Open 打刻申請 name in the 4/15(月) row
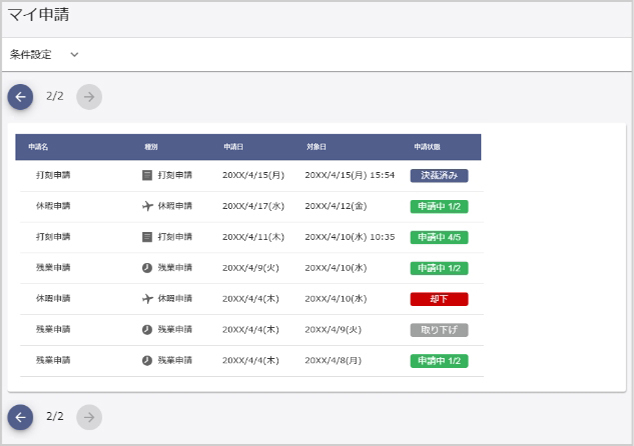Viewport: 634px width, 446px height. point(53,175)
